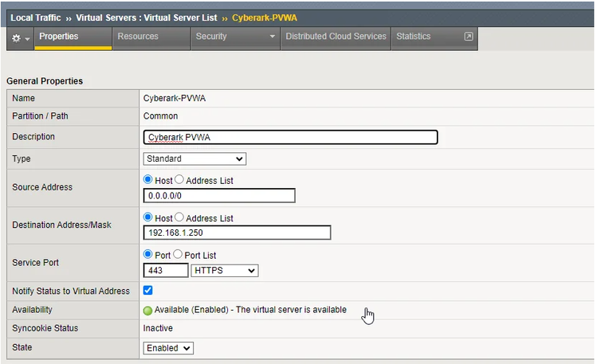Open the Type dropdown set to Standard
Screen dimensions: 597x364
[194, 159]
